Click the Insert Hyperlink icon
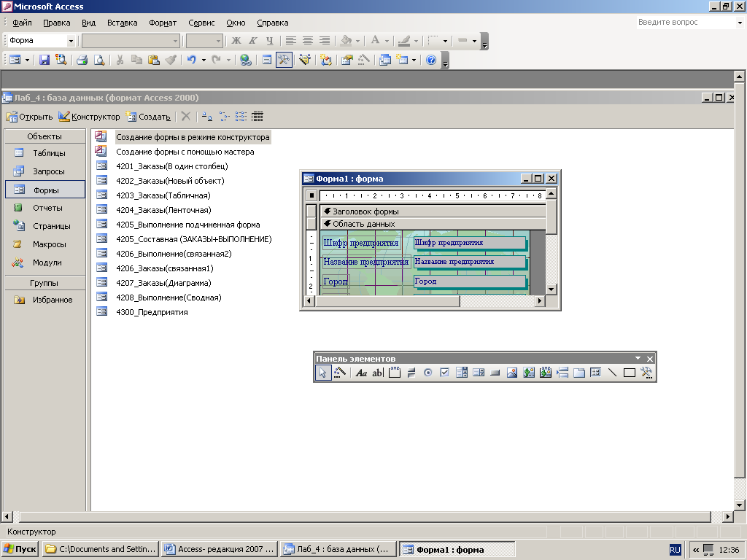Viewport: 747px width, 560px height. (246, 60)
